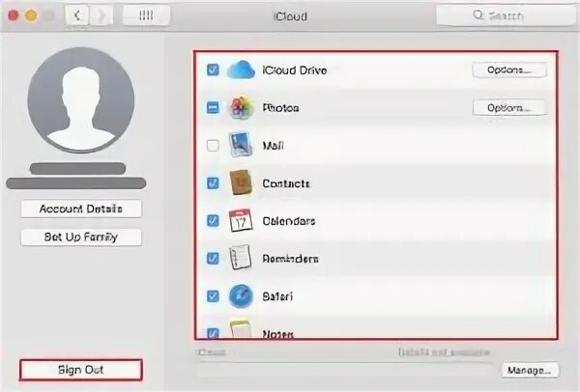Toggle the Notes checkbox
This screenshot has width=580, height=392.
click(213, 333)
